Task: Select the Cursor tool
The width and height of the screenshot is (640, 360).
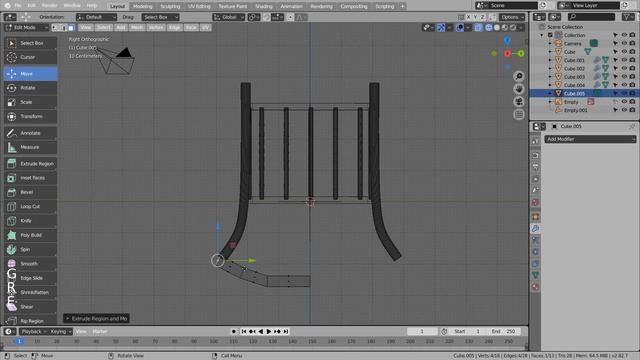Action: click(30, 57)
